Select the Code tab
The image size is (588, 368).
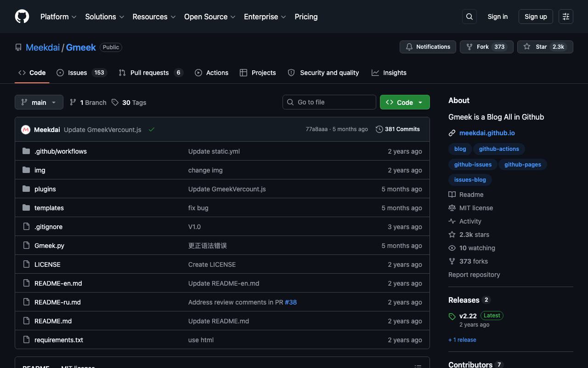click(32, 73)
